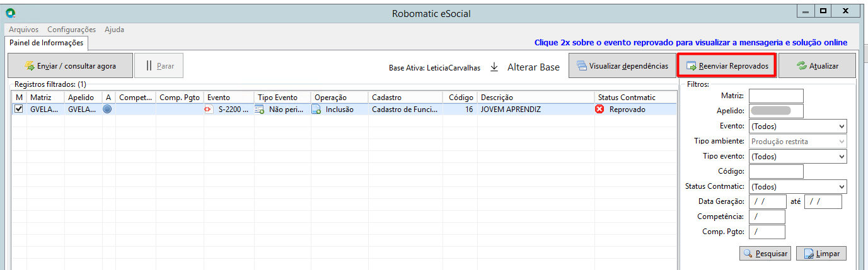868x270 pixels.
Task: Click the Reprovado status text
Action: click(x=627, y=110)
